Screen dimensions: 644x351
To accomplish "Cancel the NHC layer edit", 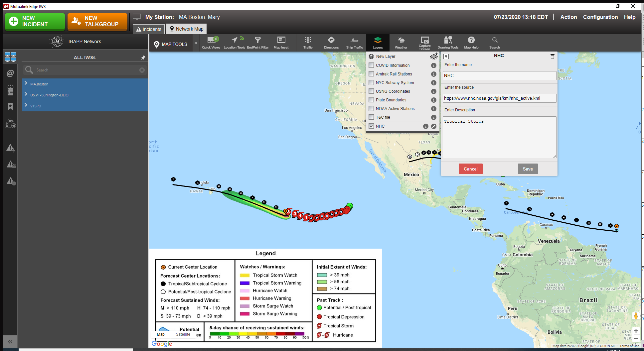I will pyautogui.click(x=470, y=169).
